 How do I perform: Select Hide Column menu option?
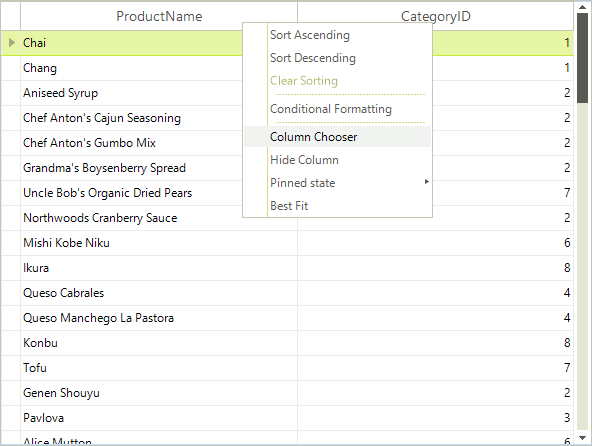(337, 160)
